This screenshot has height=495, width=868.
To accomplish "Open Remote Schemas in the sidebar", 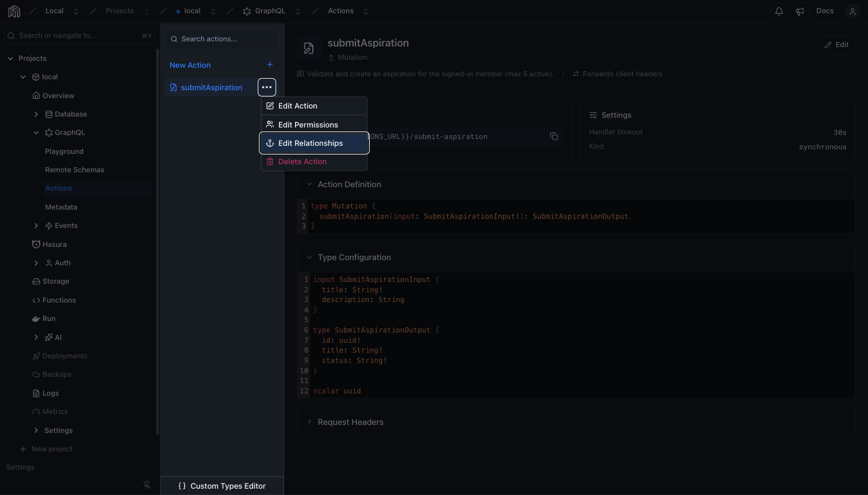I will tap(75, 170).
